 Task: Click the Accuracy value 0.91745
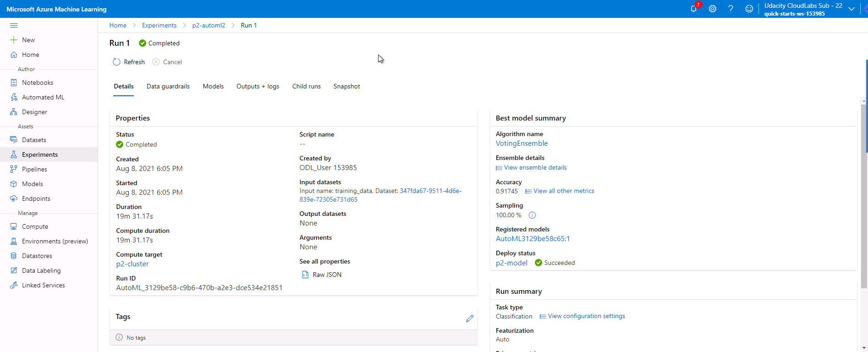click(x=507, y=191)
